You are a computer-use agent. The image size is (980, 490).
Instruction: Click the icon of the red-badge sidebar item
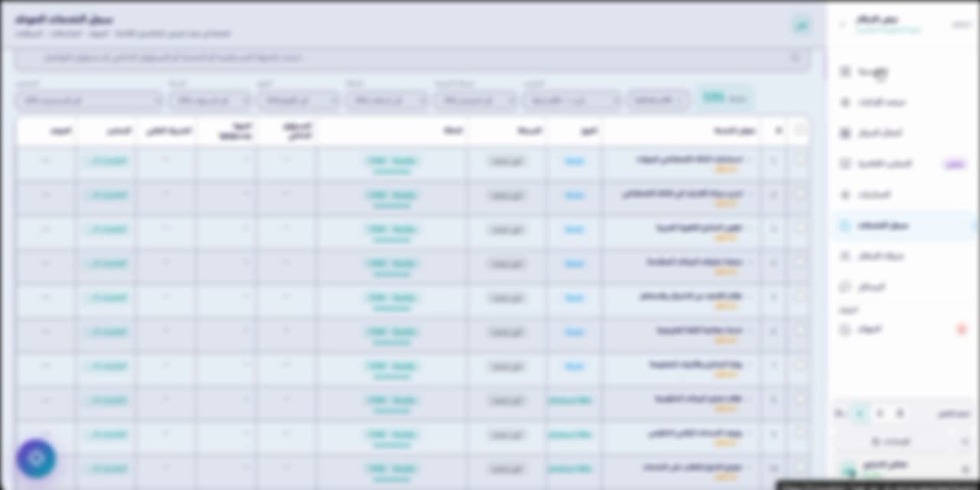(845, 329)
